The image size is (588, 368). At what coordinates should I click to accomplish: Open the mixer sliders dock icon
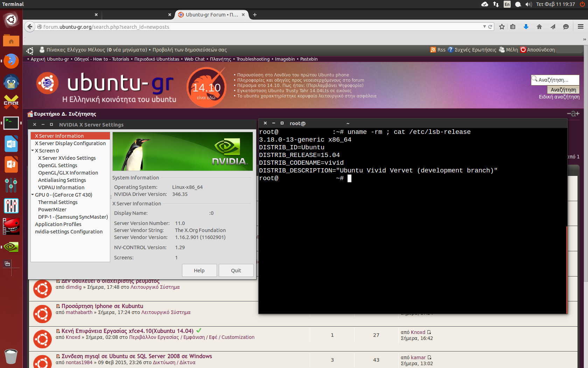pyautogui.click(x=11, y=185)
